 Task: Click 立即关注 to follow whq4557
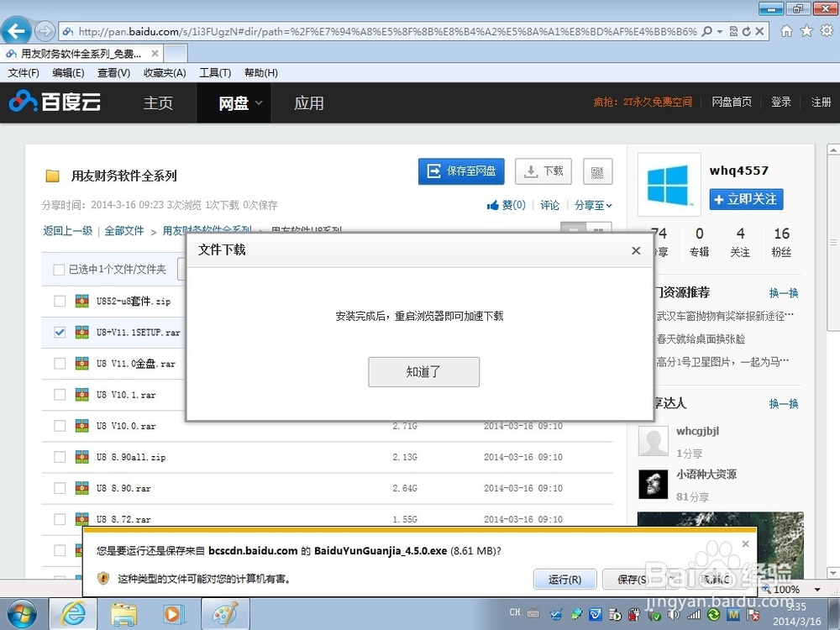[x=746, y=199]
